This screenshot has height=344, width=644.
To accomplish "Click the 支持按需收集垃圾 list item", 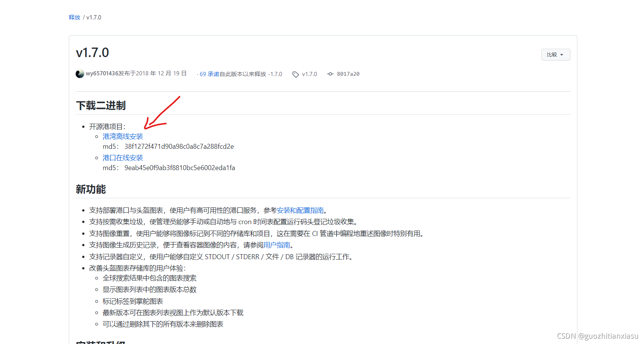I will click(224, 222).
